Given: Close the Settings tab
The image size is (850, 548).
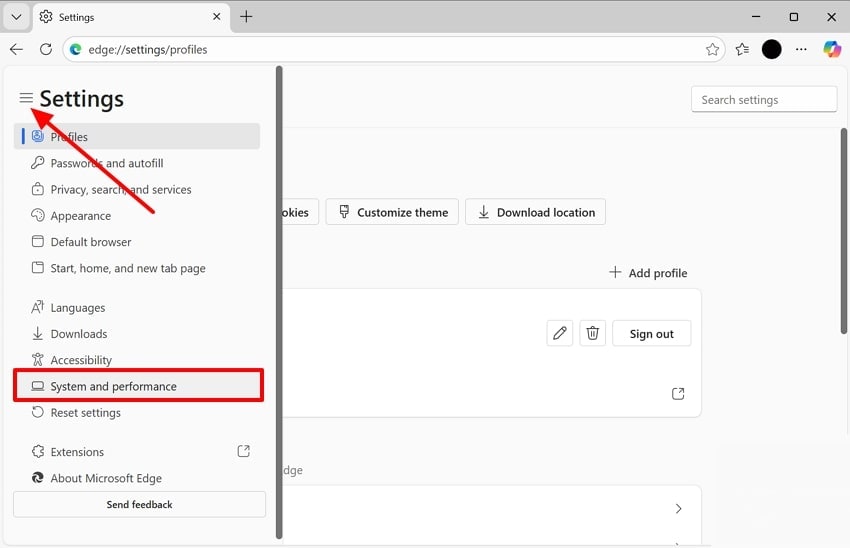Looking at the screenshot, I should 216,17.
